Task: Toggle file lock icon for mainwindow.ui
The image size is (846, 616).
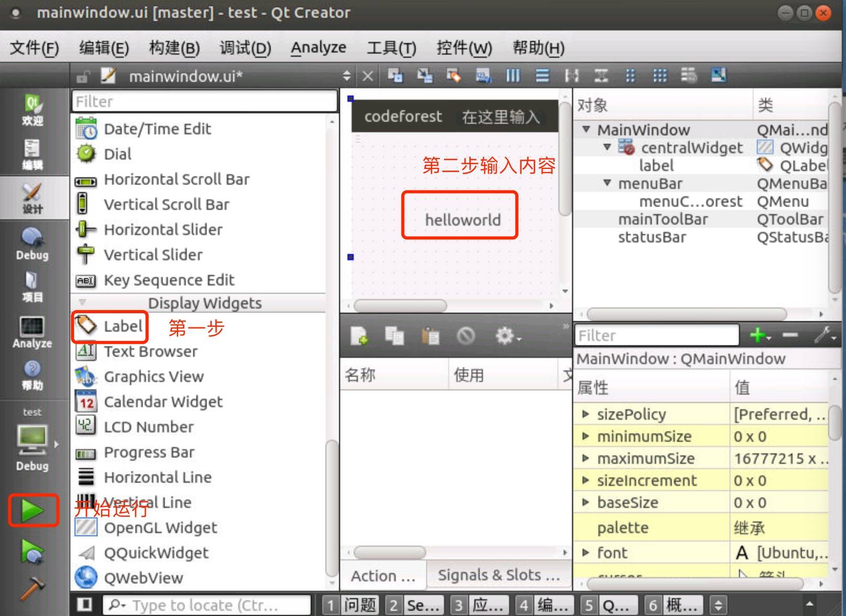Action: [83, 77]
